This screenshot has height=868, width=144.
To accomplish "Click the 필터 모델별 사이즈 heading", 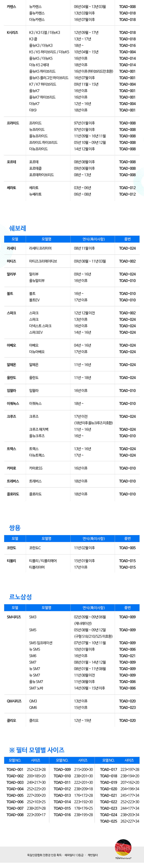I will tap(37, 750).
